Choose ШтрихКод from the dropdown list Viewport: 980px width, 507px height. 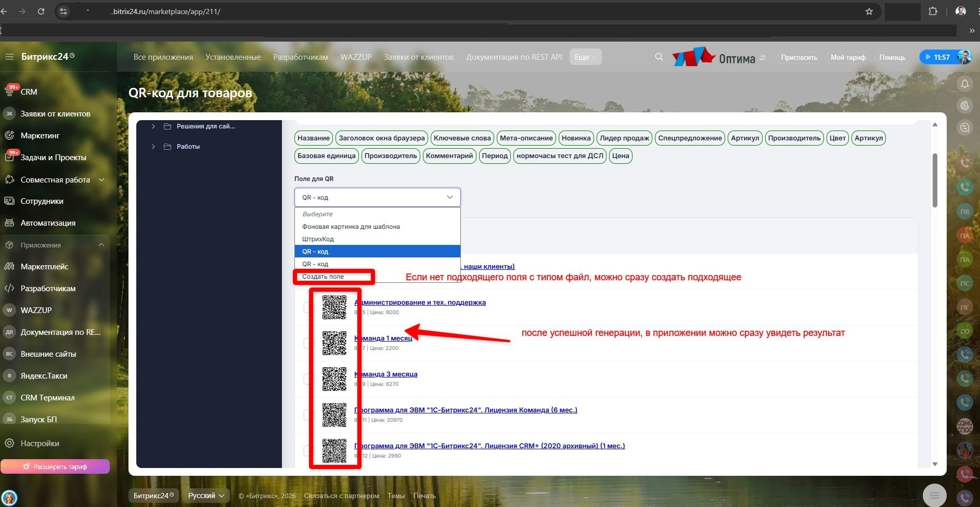click(318, 239)
